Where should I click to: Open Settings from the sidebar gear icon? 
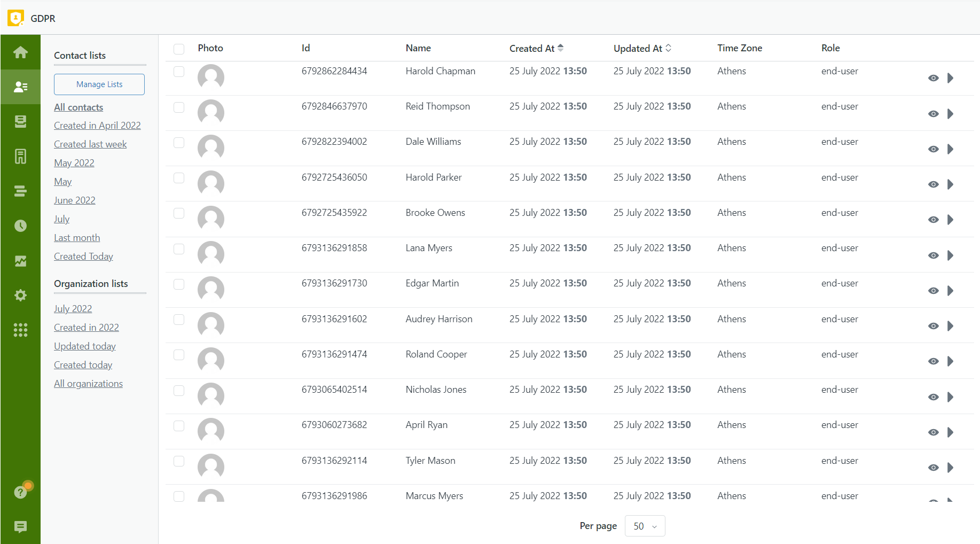[x=20, y=295]
